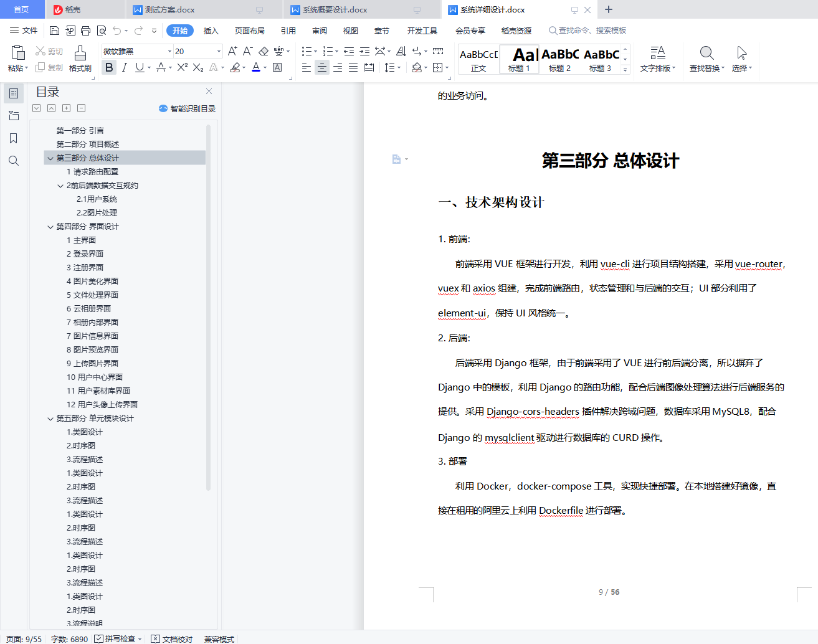The height and width of the screenshot is (644, 818).
Task: Select the Format Painter brush
Action: click(80, 53)
